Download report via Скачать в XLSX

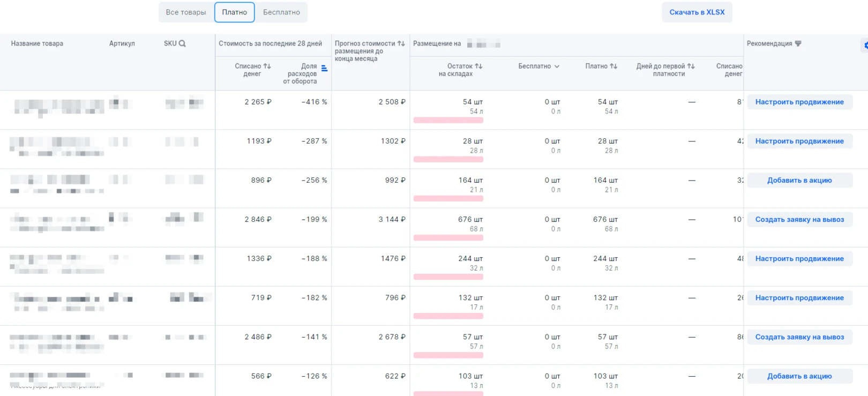click(697, 12)
